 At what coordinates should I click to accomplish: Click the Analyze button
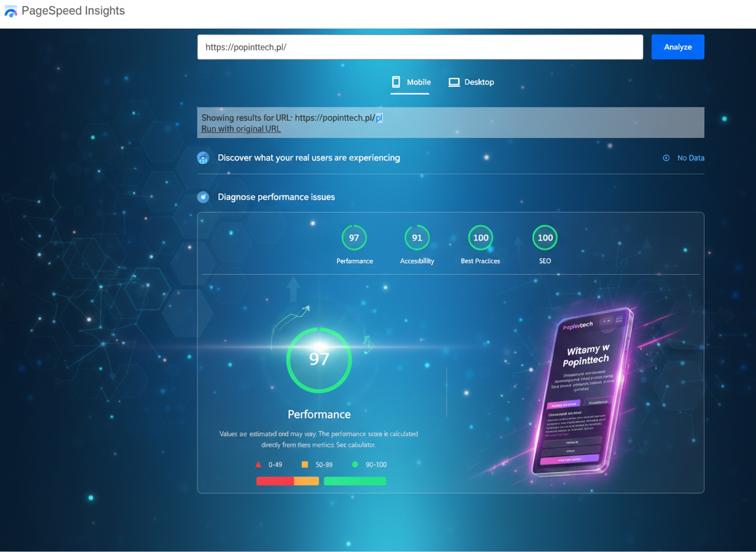pyautogui.click(x=677, y=47)
